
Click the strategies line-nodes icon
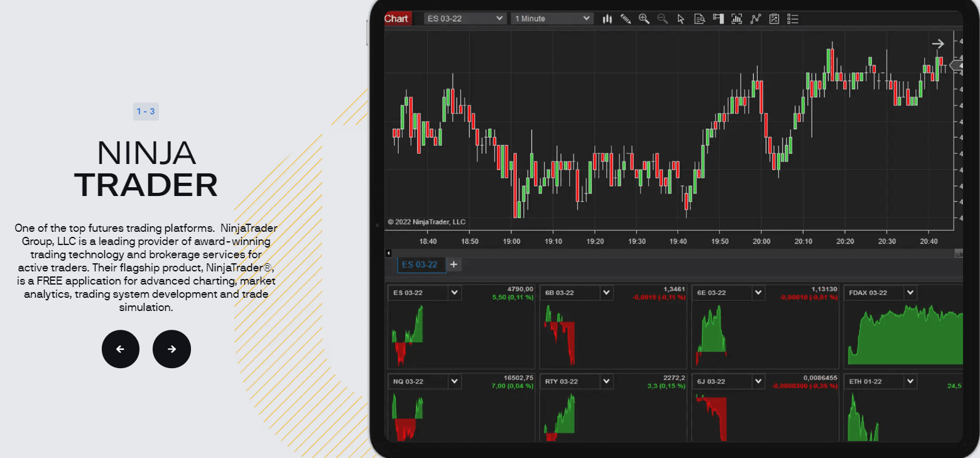pos(756,19)
